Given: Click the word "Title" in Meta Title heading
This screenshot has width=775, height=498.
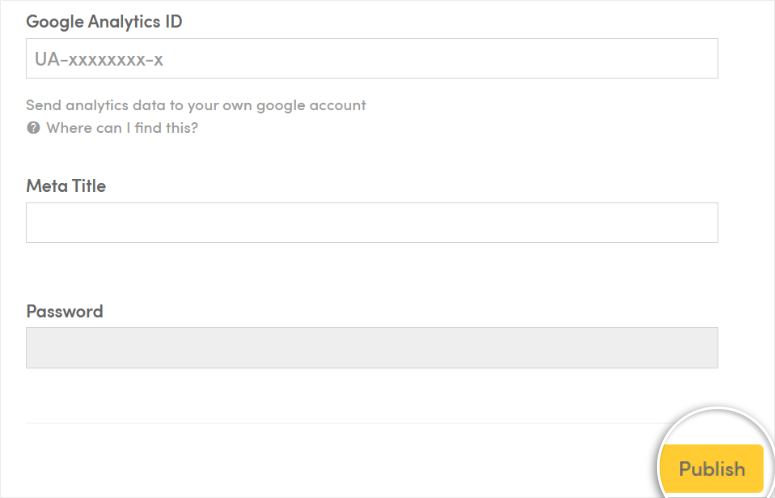Looking at the screenshot, I should tap(89, 186).
